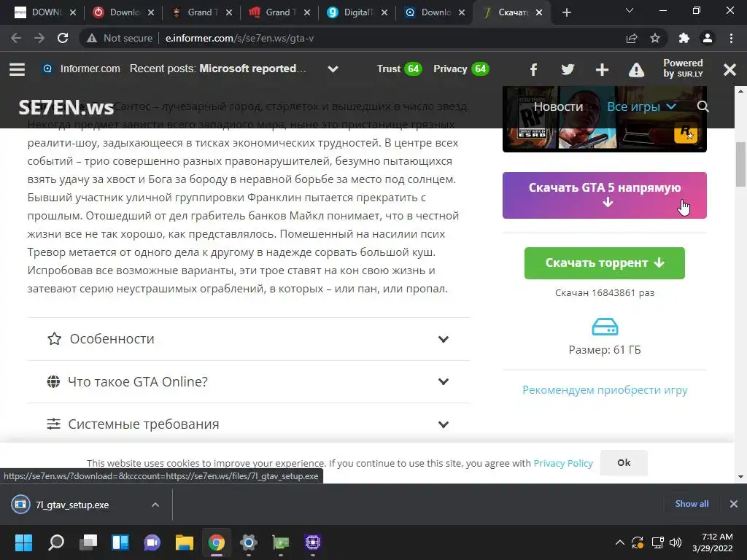747x560 pixels.
Task: Open Рекомендуем приобрести игру link
Action: coord(605,390)
